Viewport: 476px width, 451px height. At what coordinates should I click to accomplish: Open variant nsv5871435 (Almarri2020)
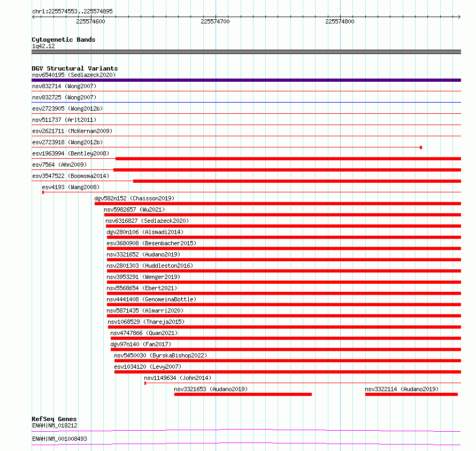pos(145,310)
